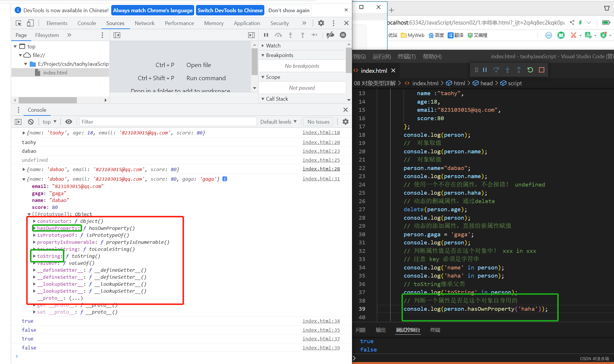This screenshot has height=364, width=614.
Task: Click Don't show again button
Action: [289, 10]
